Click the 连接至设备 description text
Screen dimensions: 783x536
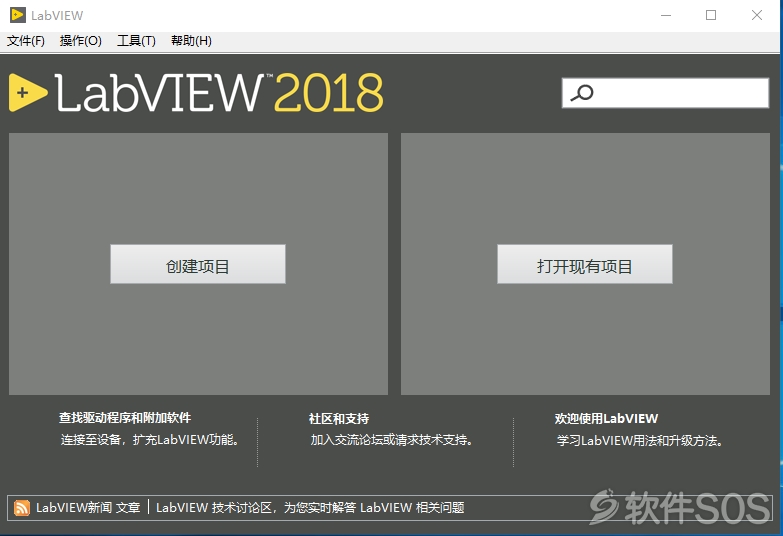151,440
